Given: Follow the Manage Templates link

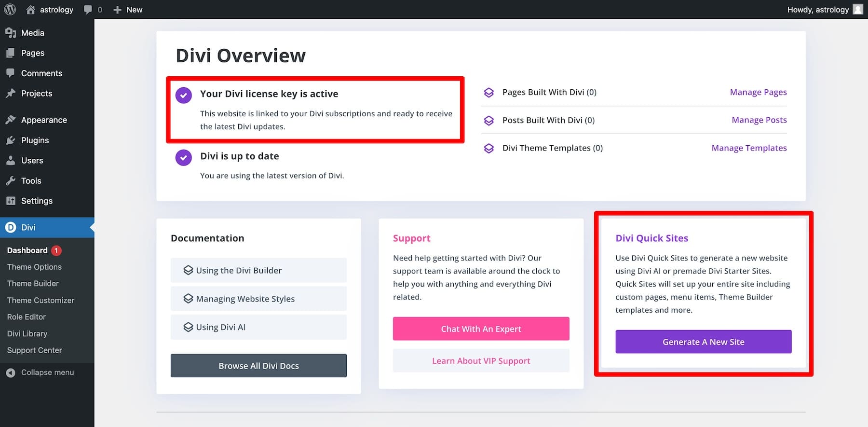Looking at the screenshot, I should (x=749, y=148).
